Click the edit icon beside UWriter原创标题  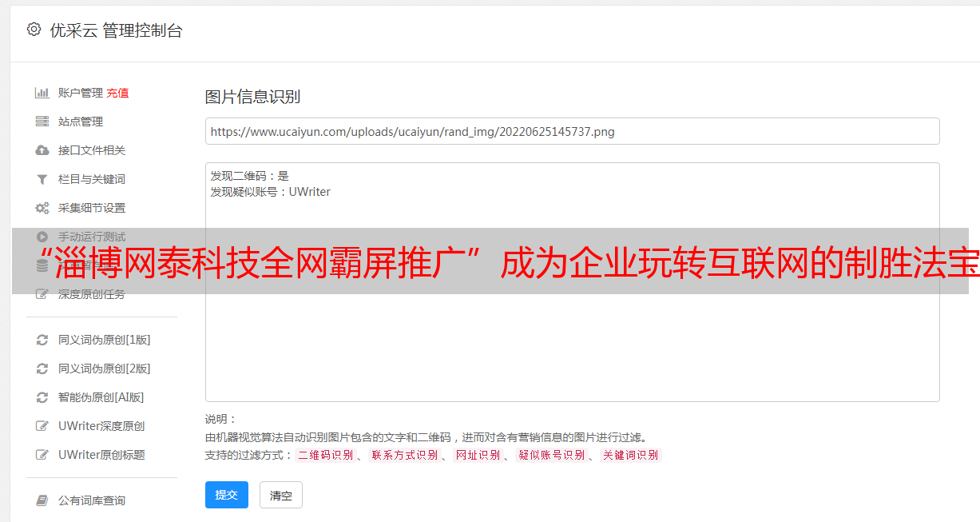click(x=42, y=455)
